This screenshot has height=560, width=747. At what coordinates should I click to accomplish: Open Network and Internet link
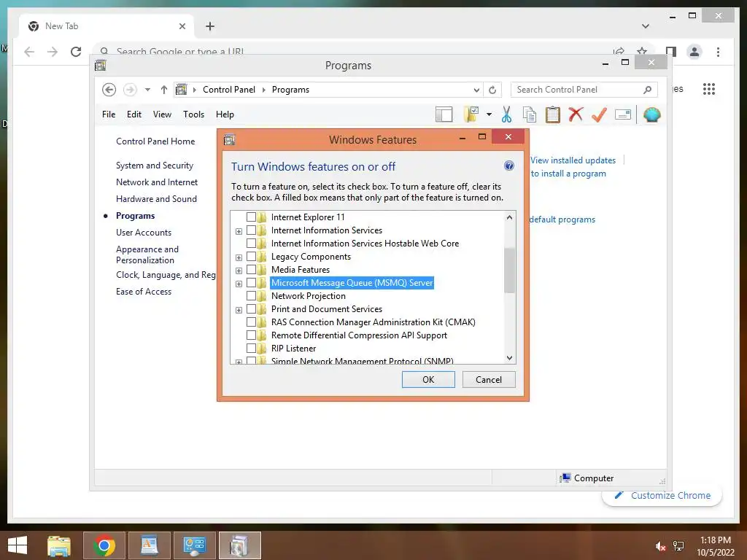pos(157,182)
